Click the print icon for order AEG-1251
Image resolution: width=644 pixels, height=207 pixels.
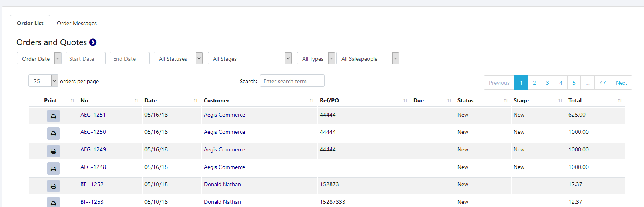[53, 116]
